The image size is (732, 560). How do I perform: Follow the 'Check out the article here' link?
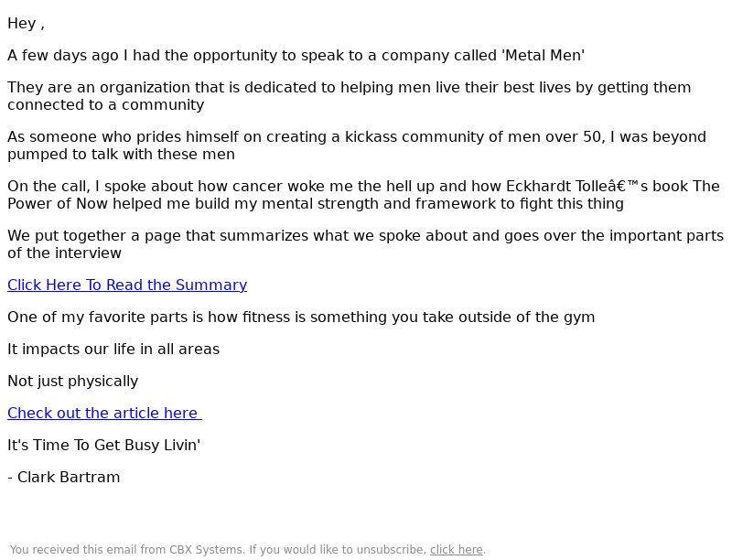[104, 413]
